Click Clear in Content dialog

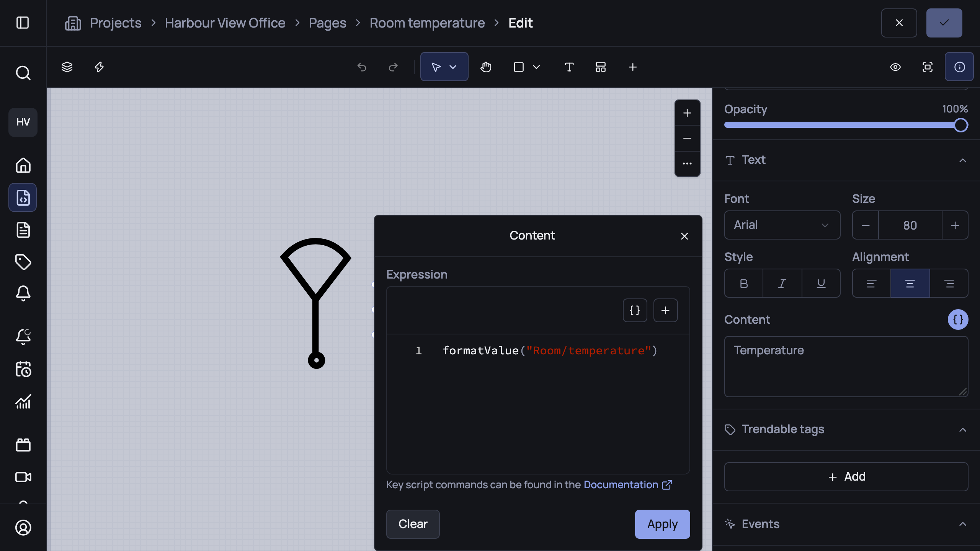413,524
